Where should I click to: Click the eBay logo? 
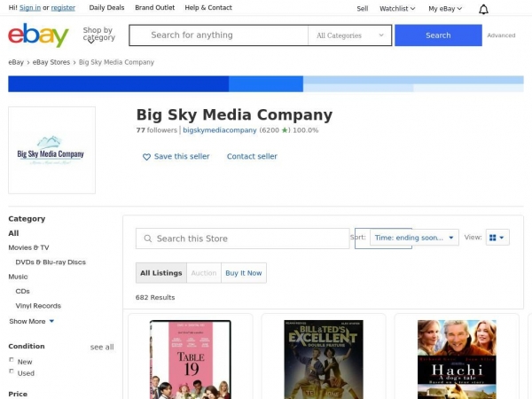click(x=38, y=35)
